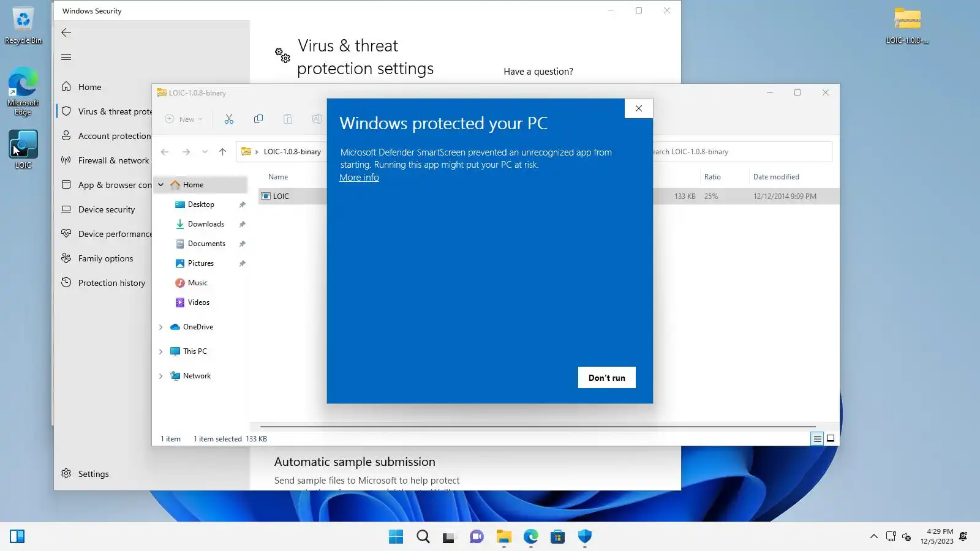Open the Windows Start menu

[x=396, y=537]
